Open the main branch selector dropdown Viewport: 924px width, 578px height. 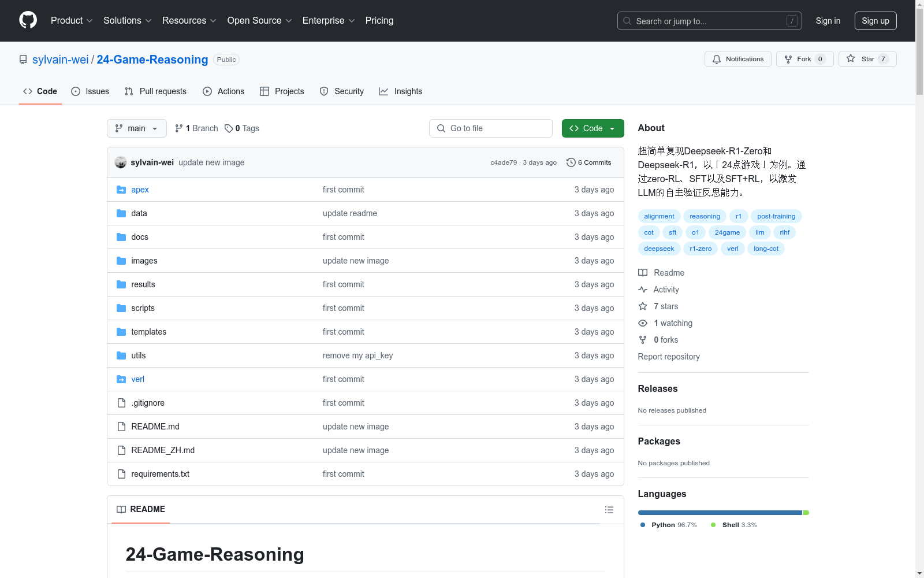[137, 128]
